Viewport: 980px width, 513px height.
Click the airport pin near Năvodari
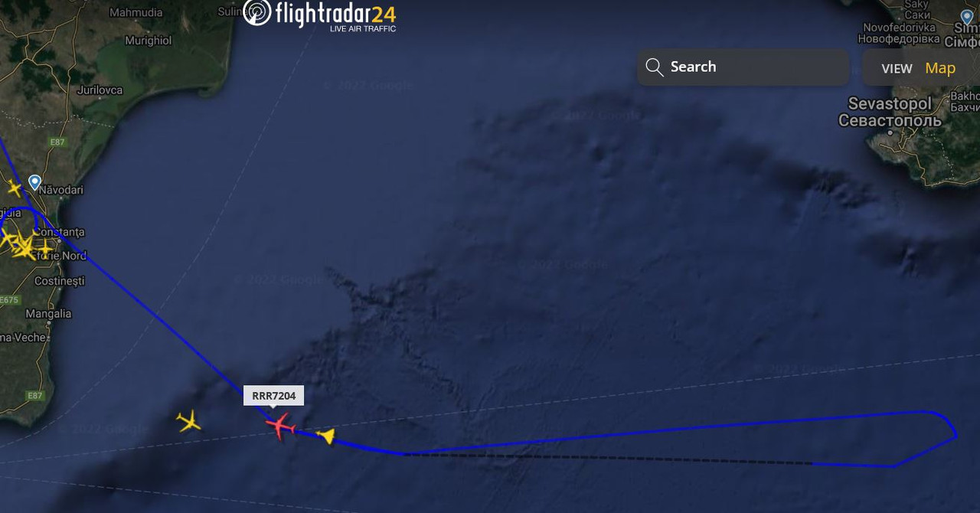34,182
